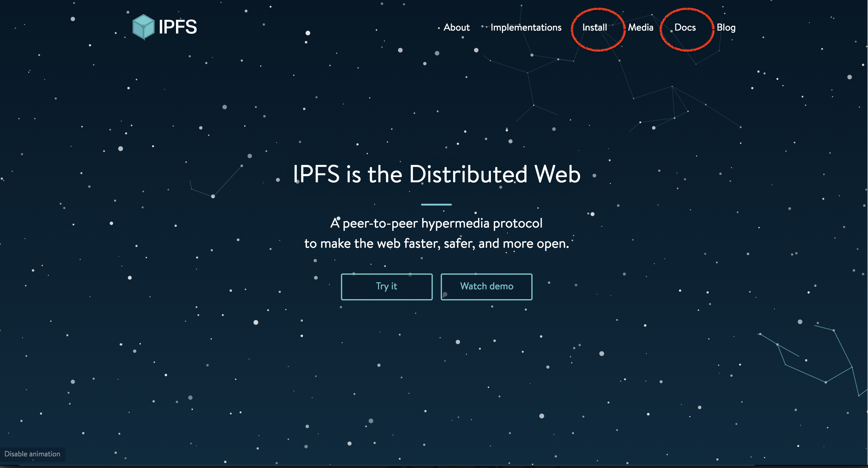868x468 pixels.
Task: Navigate to Media in the nav bar
Action: pyautogui.click(x=641, y=27)
